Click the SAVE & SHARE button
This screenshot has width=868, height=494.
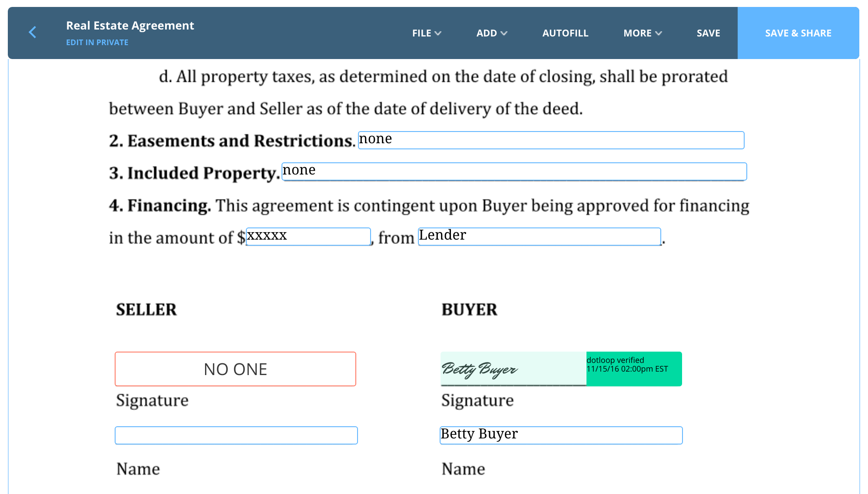point(798,33)
